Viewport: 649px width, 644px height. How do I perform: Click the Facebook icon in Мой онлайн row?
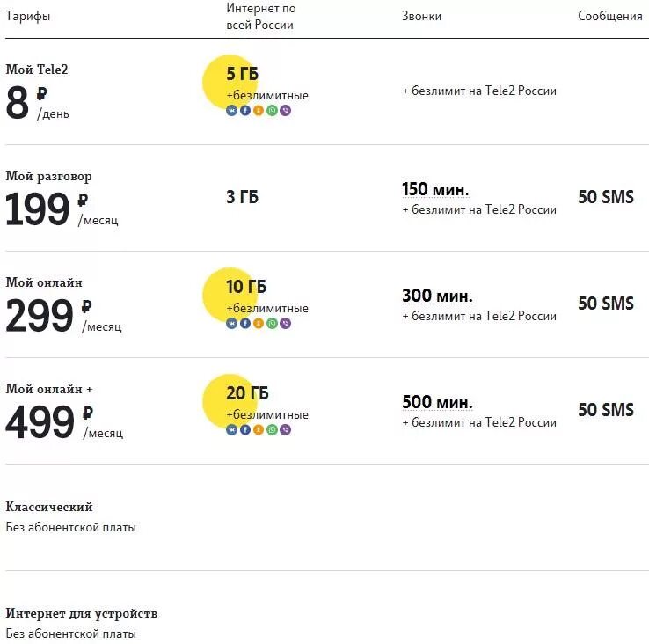click(x=245, y=324)
